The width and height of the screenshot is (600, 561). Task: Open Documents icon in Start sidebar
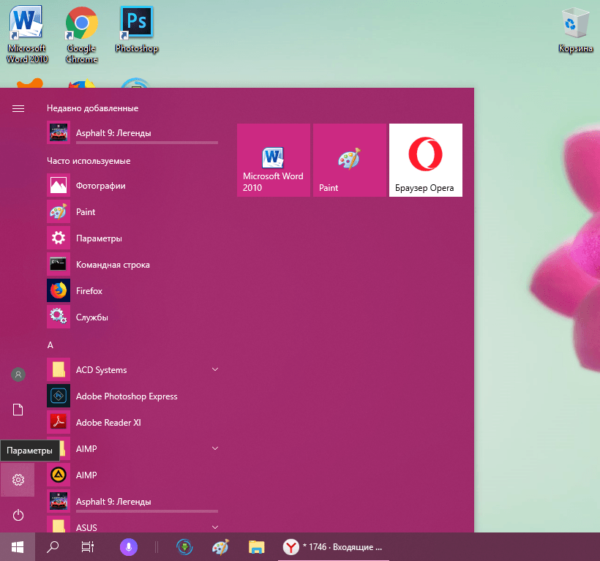18,410
